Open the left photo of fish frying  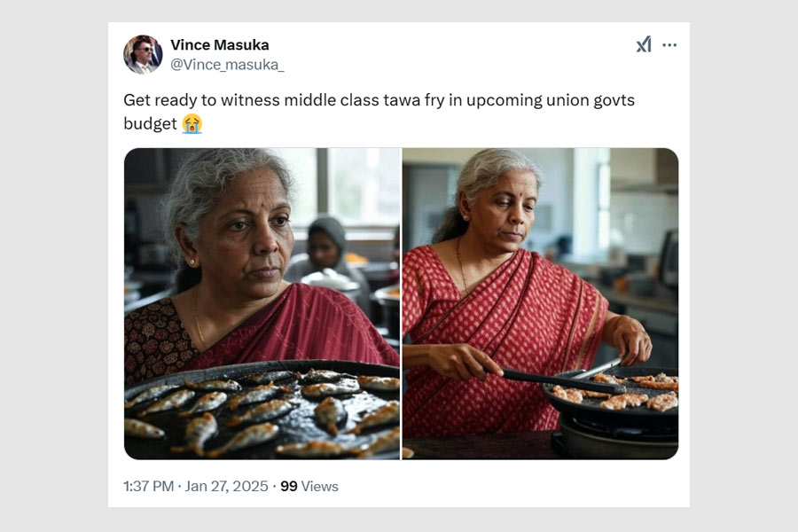(262, 303)
